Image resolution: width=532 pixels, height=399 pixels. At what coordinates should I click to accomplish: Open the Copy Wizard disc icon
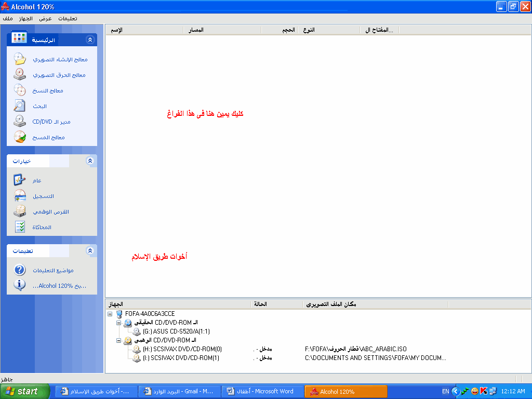click(20, 90)
